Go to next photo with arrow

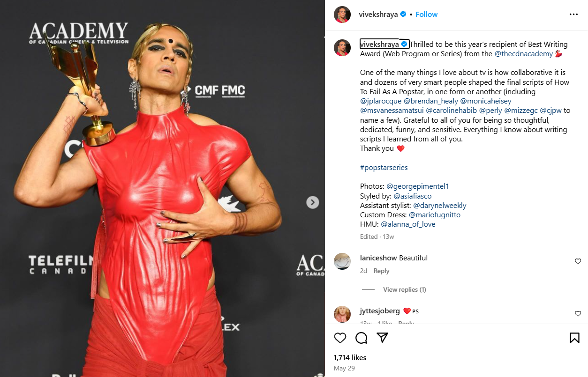(313, 202)
